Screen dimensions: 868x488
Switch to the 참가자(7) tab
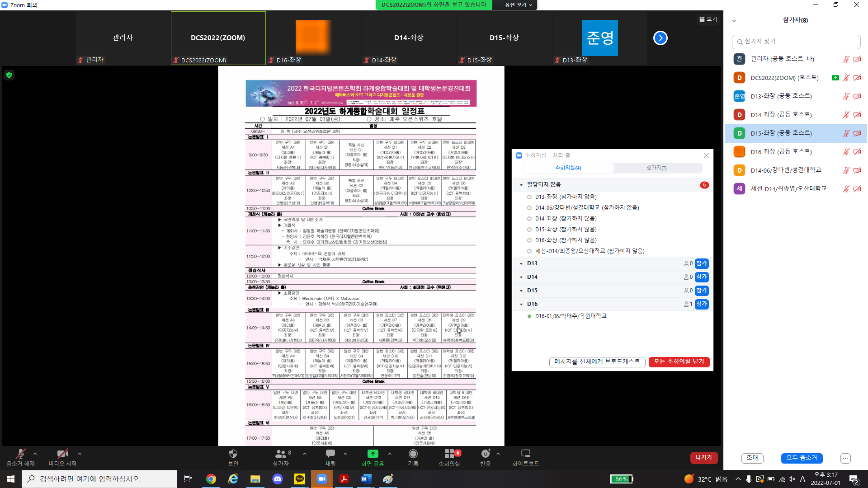click(656, 168)
